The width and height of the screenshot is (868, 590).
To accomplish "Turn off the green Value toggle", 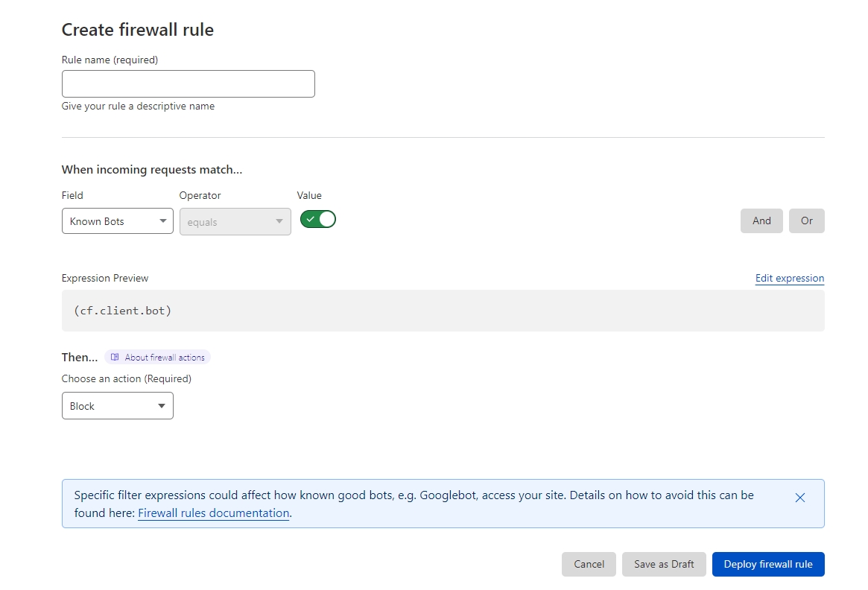I will 318,219.
